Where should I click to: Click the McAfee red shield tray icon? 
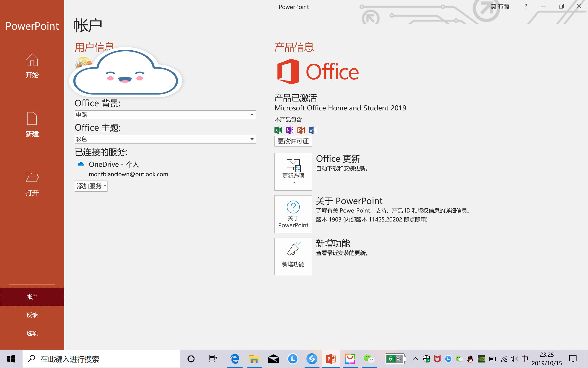pos(437,359)
